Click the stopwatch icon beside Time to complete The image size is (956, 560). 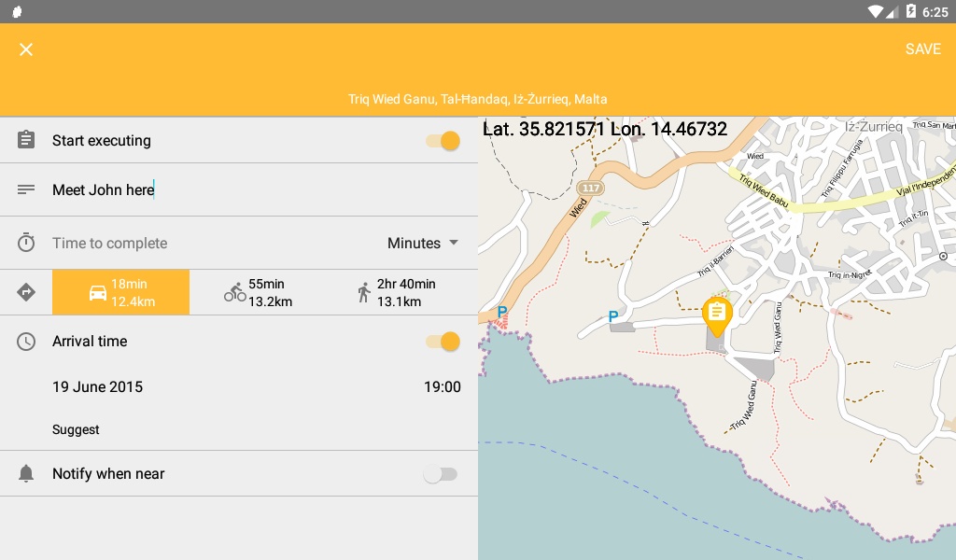(x=25, y=243)
